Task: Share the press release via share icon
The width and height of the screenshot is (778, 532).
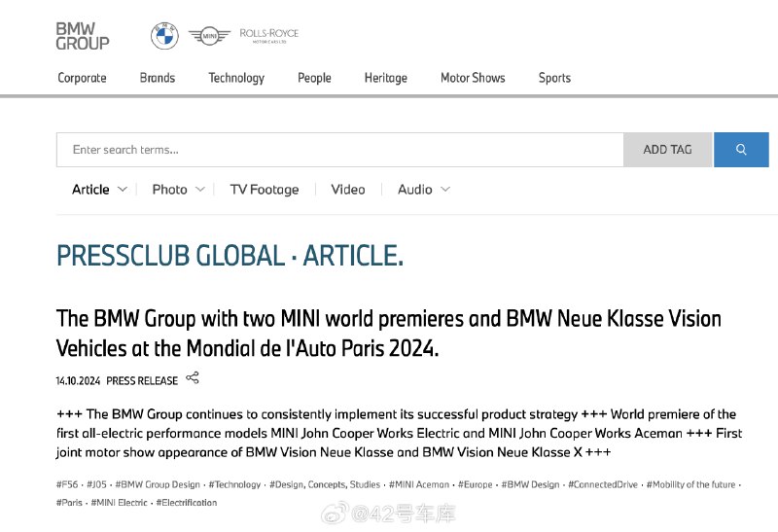Action: pyautogui.click(x=193, y=378)
